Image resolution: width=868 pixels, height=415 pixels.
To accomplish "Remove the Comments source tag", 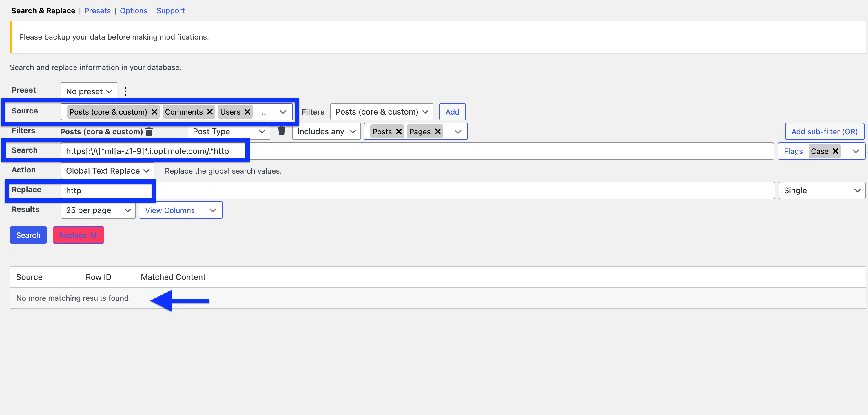I will point(209,112).
